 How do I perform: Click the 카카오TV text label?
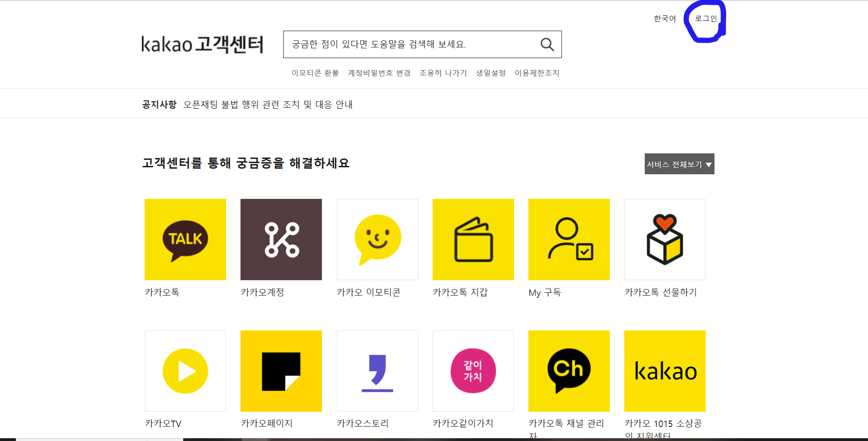(x=163, y=424)
